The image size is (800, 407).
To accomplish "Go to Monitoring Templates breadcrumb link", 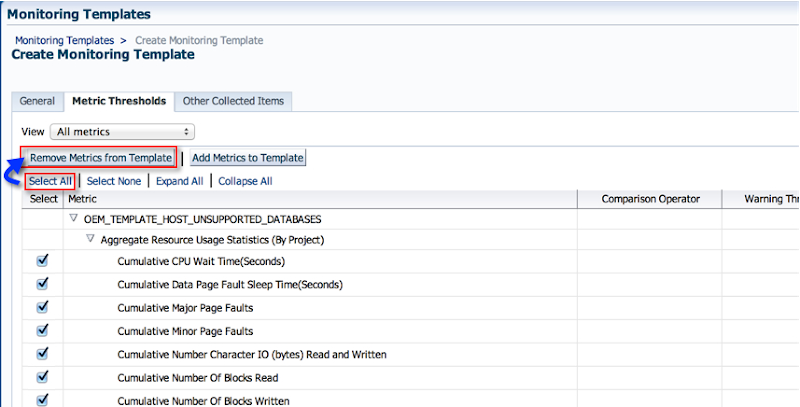I will (x=64, y=40).
